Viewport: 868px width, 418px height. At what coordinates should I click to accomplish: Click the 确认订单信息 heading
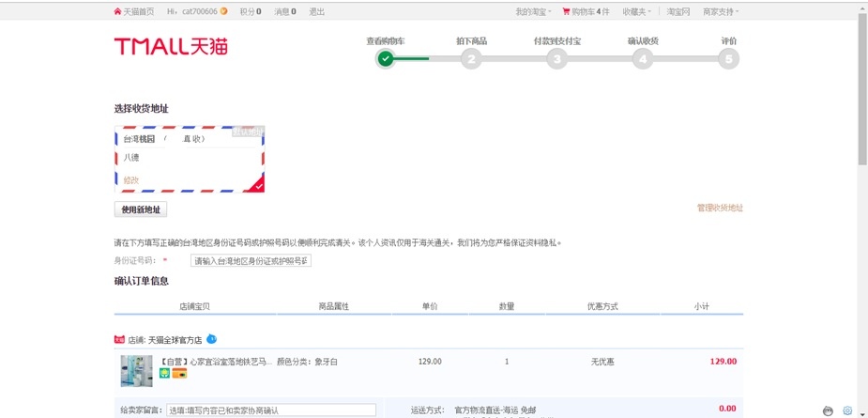point(141,281)
